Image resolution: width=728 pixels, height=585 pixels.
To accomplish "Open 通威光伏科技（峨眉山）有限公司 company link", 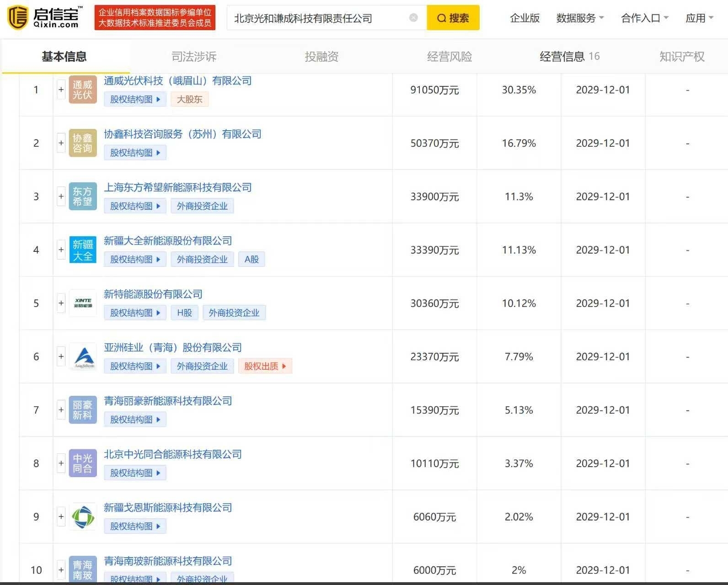I will pos(178,81).
